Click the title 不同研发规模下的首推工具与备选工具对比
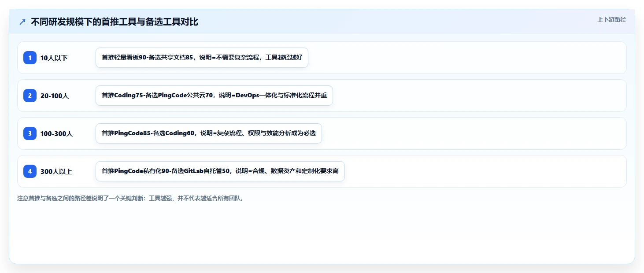 115,22
